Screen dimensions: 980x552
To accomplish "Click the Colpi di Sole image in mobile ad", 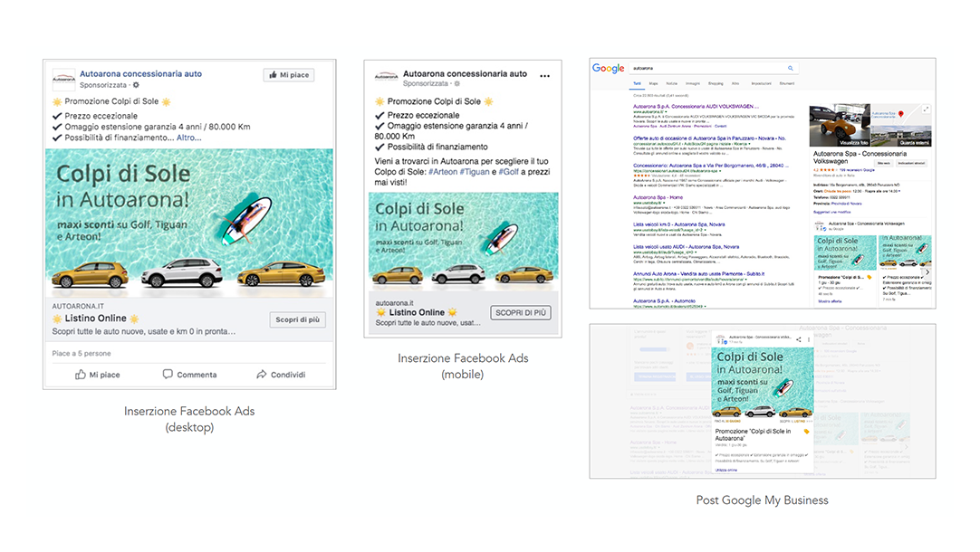I will (463, 241).
